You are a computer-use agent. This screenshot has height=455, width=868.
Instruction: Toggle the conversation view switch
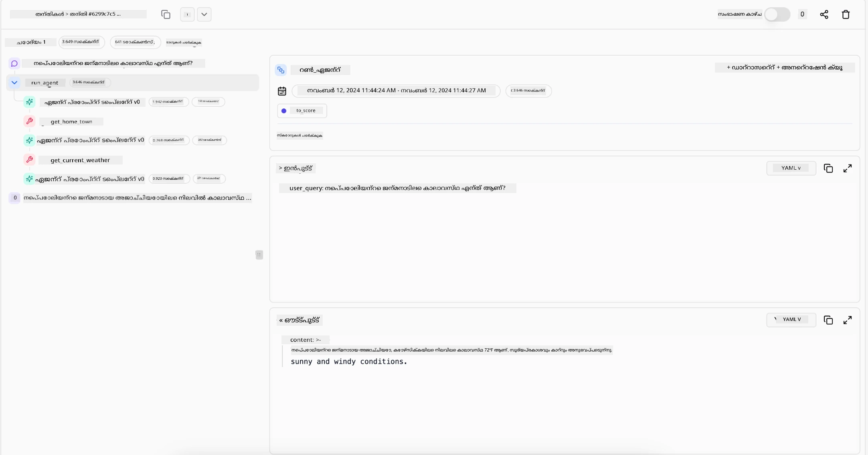coord(777,14)
